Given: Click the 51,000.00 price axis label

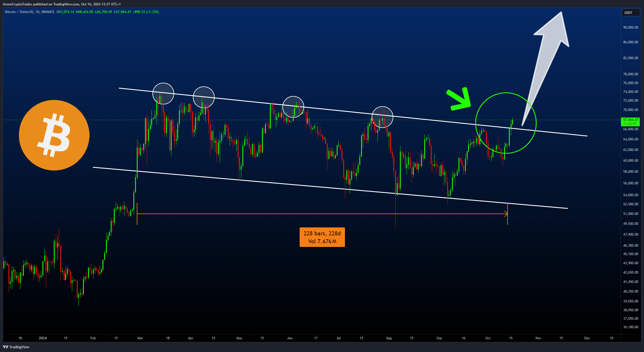Looking at the screenshot, I should coord(631,214).
